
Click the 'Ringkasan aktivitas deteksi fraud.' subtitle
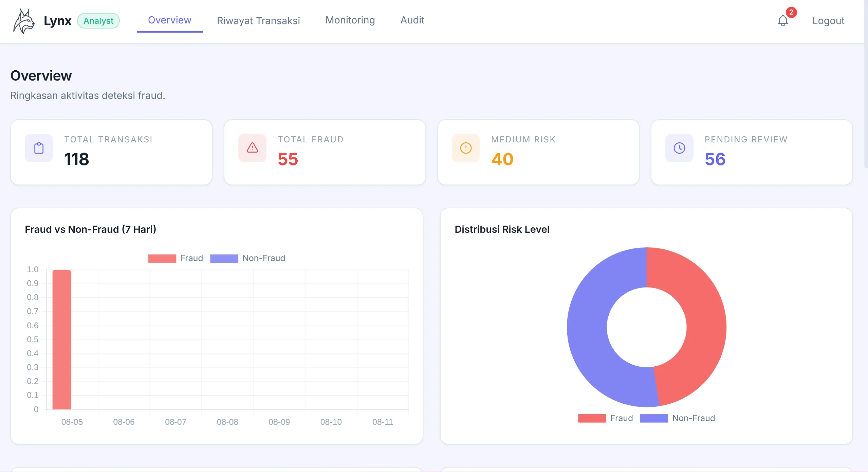[x=88, y=95]
